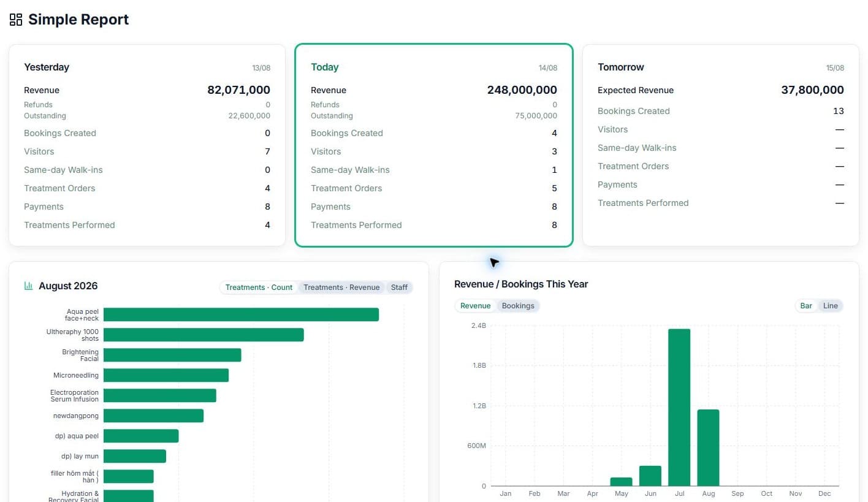Click the Simple Report page title
The width and height of the screenshot is (868, 502).
pos(78,20)
